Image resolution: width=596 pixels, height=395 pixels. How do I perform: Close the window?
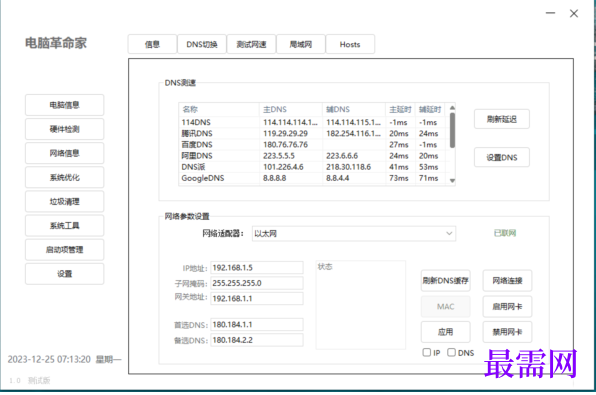tap(574, 13)
